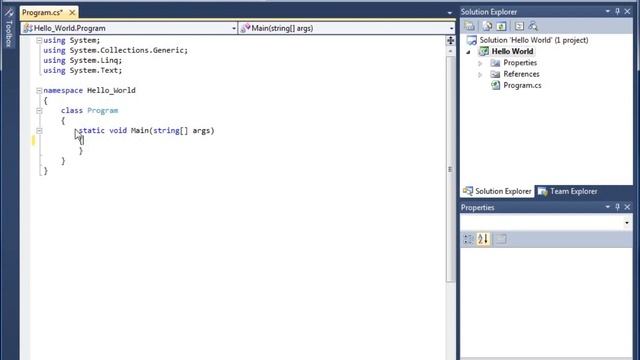
Task: Select the Hello World project
Action: [512, 51]
